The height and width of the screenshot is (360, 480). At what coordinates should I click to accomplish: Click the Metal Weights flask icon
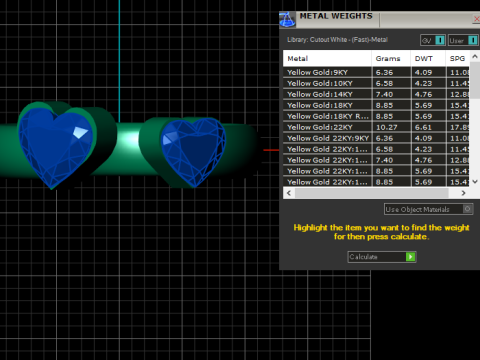pos(287,19)
